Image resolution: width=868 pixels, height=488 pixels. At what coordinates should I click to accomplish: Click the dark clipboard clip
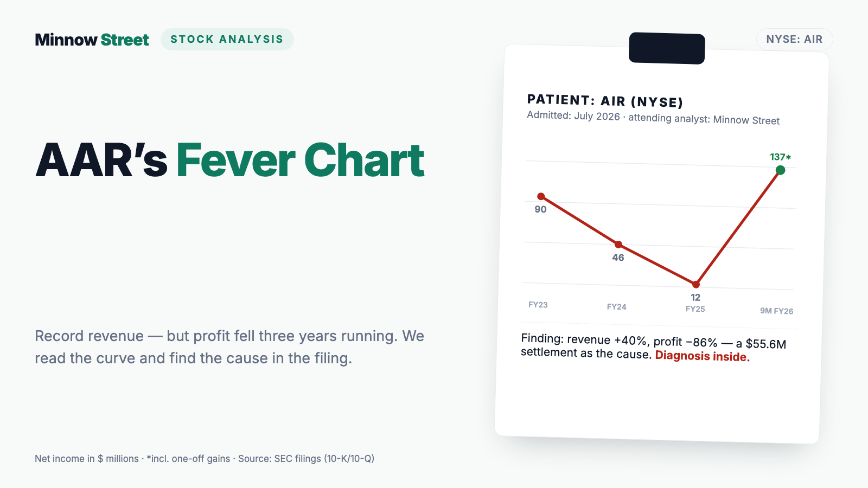click(x=667, y=48)
